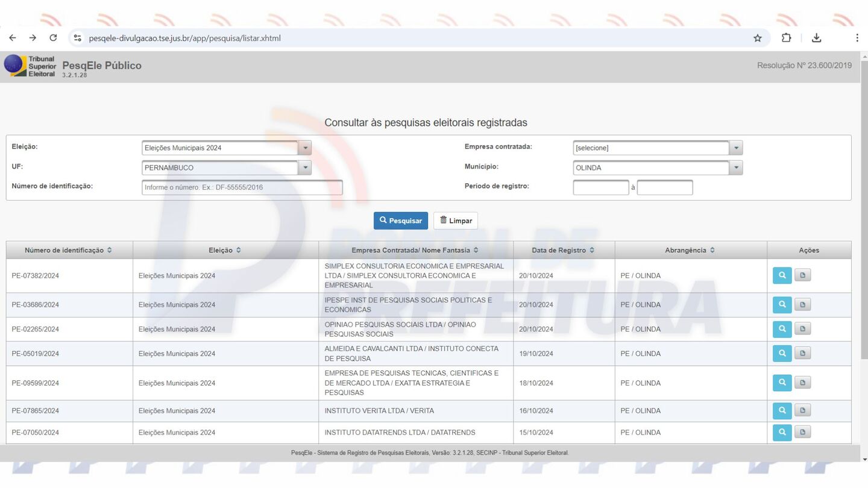
Task: Click magnifier icon for PE-07382/2024 row
Action: (782, 275)
